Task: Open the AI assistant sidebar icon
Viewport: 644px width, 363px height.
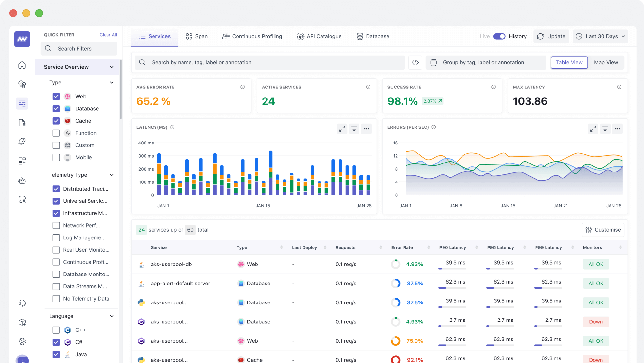Action: click(22, 180)
